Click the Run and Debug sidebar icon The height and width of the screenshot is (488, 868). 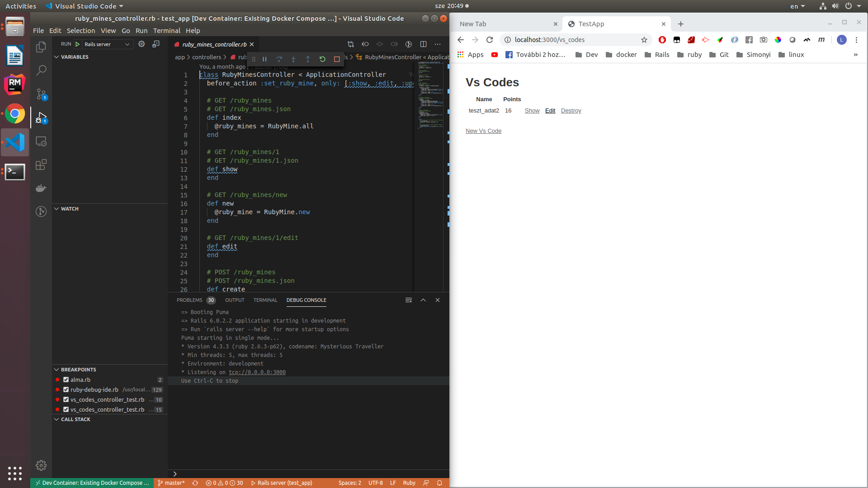coord(41,118)
